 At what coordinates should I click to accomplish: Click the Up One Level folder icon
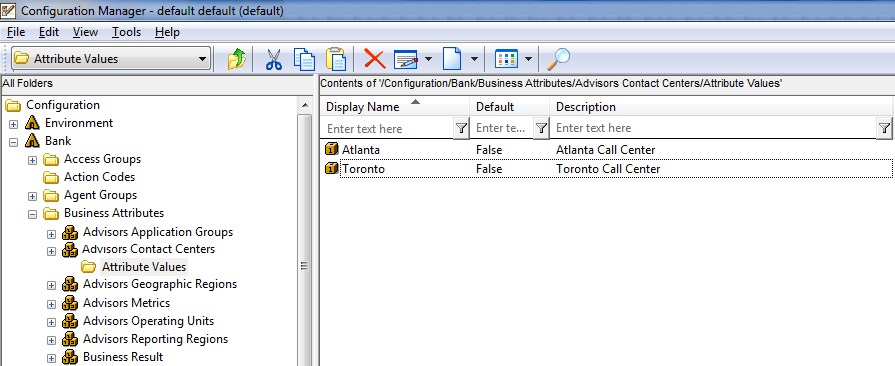(236, 59)
